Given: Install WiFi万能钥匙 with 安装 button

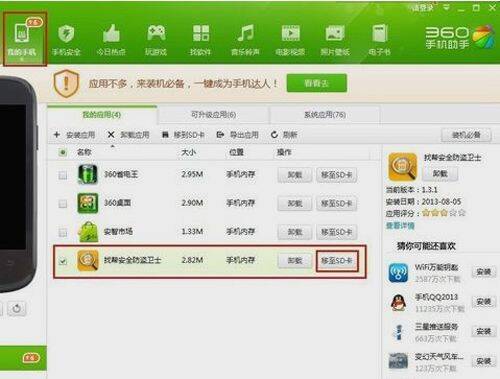Looking at the screenshot, I should coord(483,272).
